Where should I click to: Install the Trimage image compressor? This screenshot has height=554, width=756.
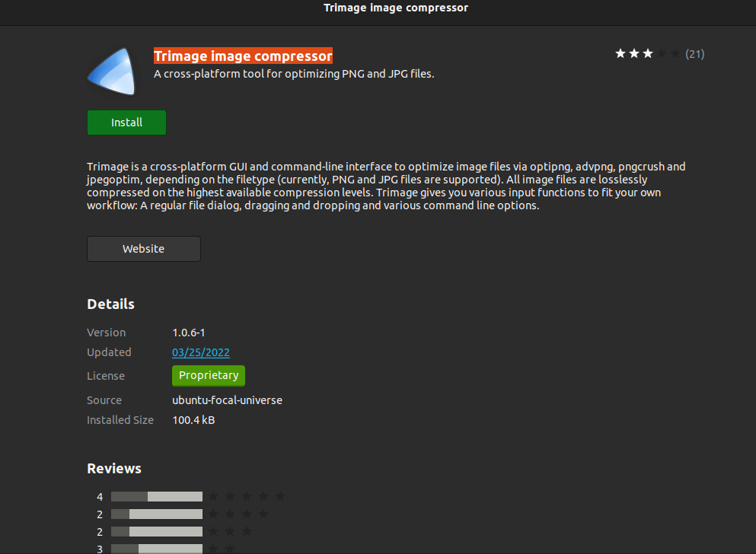pos(127,123)
